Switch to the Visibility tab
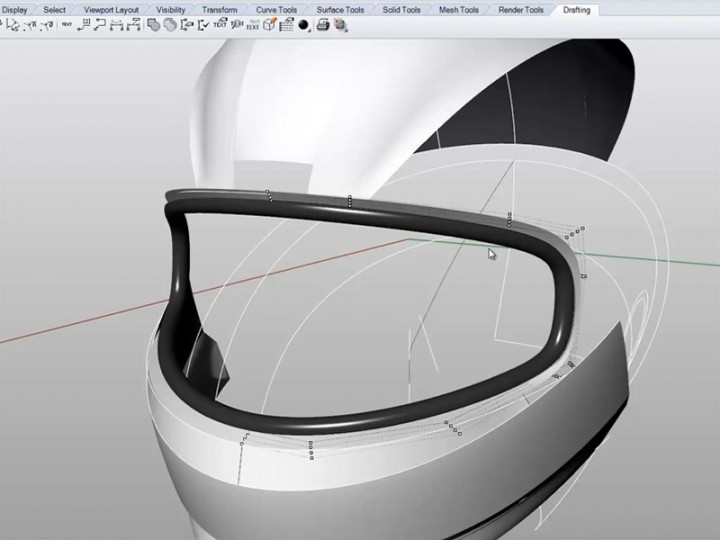The image size is (720, 540). pos(170,10)
